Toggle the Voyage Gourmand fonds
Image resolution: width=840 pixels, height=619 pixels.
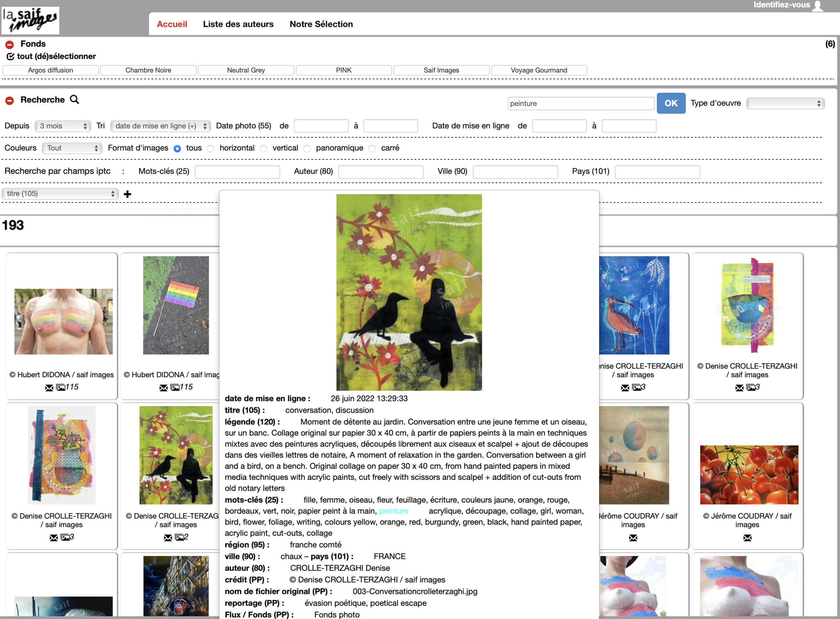(539, 71)
